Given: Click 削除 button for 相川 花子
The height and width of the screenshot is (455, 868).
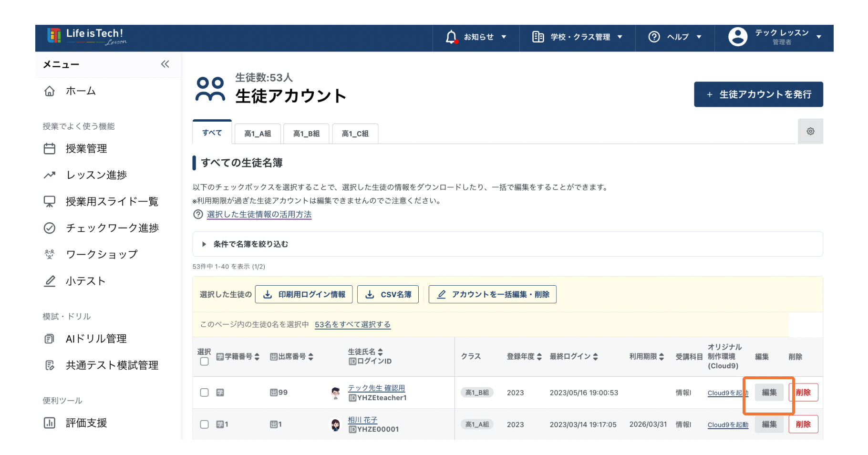Looking at the screenshot, I should [803, 424].
